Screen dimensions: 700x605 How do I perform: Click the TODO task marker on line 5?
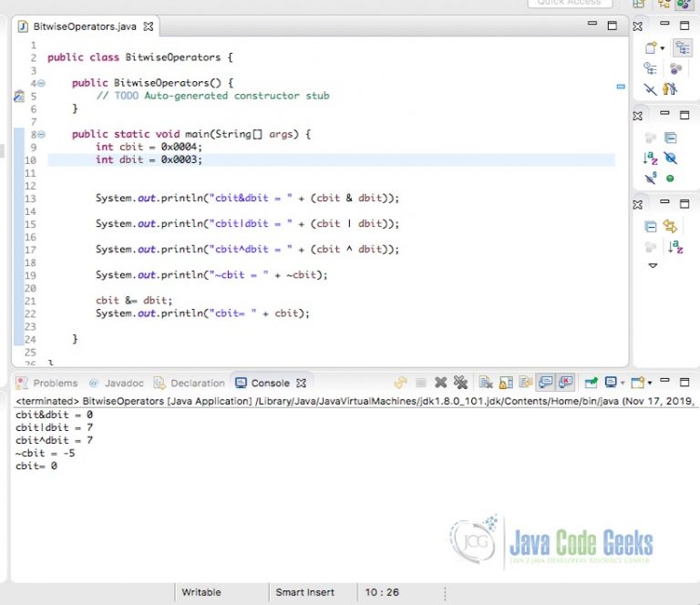point(19,96)
